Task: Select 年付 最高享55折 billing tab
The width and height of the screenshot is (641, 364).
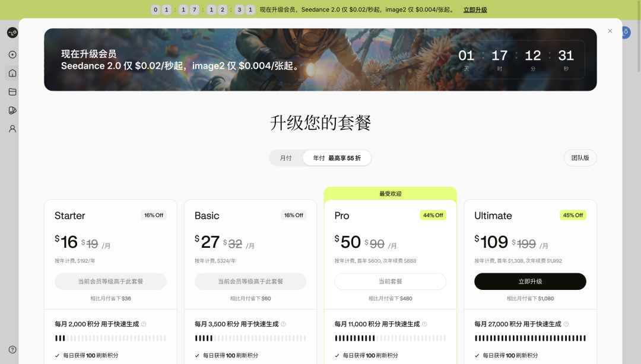Action: pos(337,158)
